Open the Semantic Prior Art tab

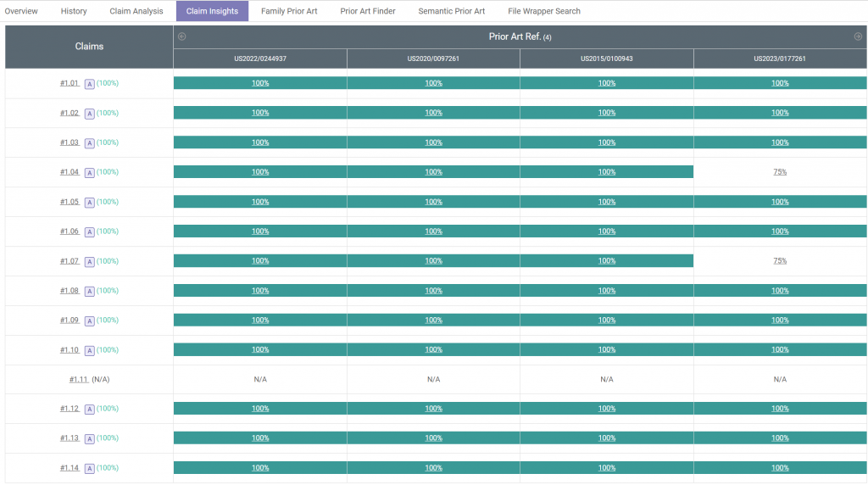click(452, 11)
